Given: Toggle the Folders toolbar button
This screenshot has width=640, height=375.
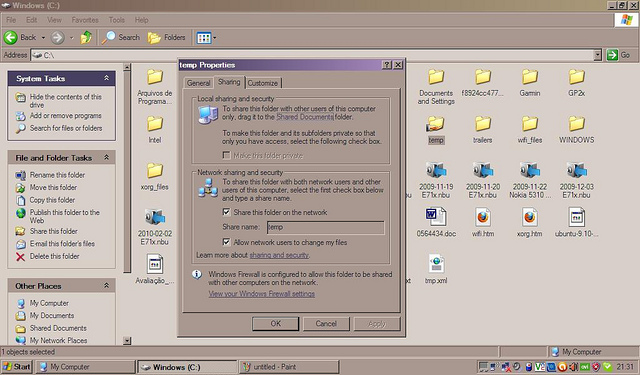Looking at the screenshot, I should pos(167,38).
